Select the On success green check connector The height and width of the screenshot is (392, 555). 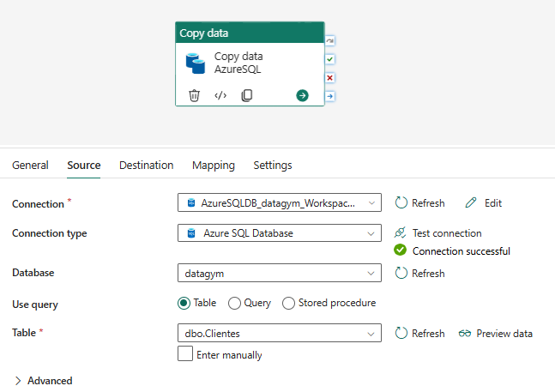pos(330,59)
